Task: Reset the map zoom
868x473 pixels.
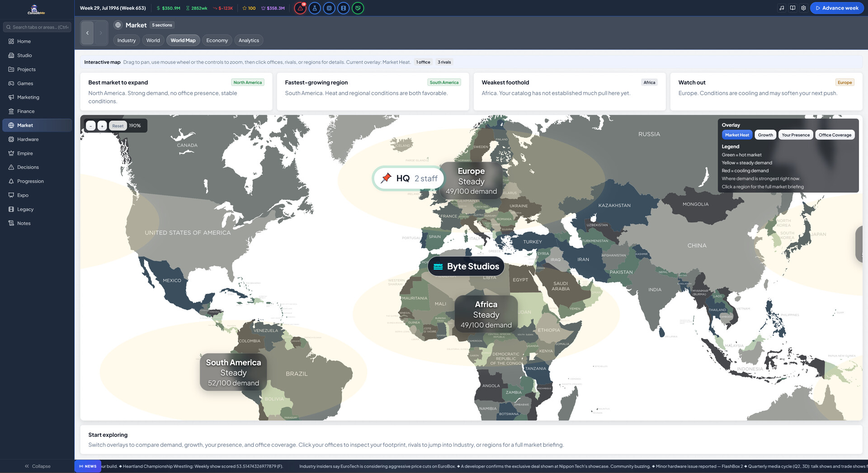Action: (x=118, y=126)
